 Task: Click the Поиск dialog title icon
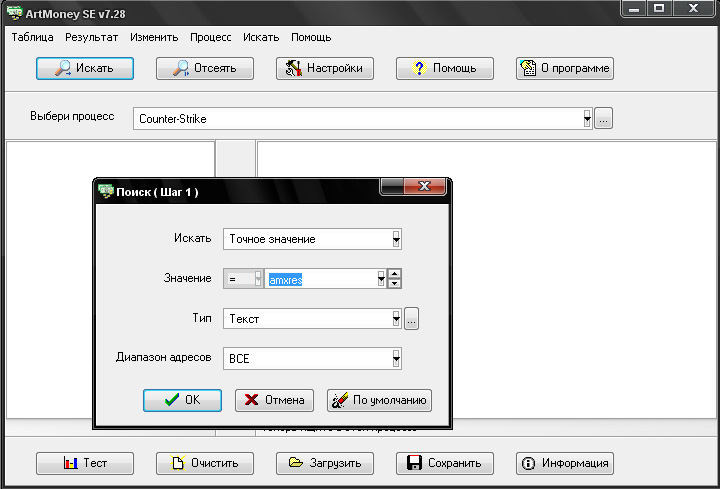point(106,191)
